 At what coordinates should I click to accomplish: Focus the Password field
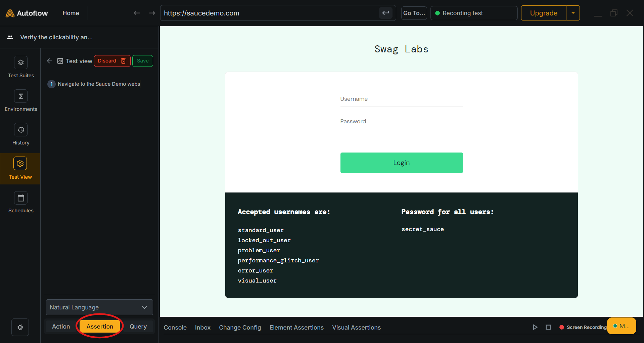(402, 122)
